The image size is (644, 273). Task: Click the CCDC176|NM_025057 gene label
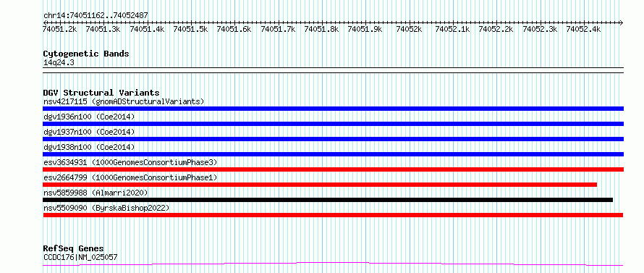[x=80, y=257]
